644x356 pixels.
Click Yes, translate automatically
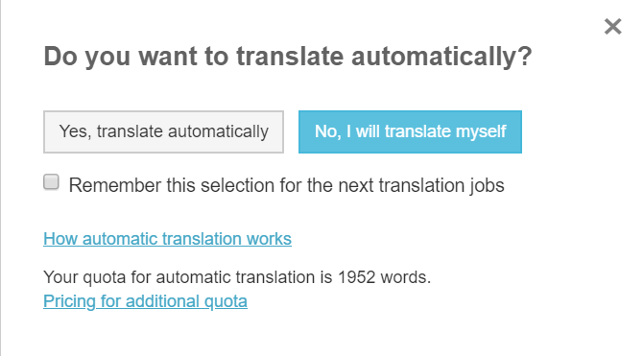pos(163,131)
